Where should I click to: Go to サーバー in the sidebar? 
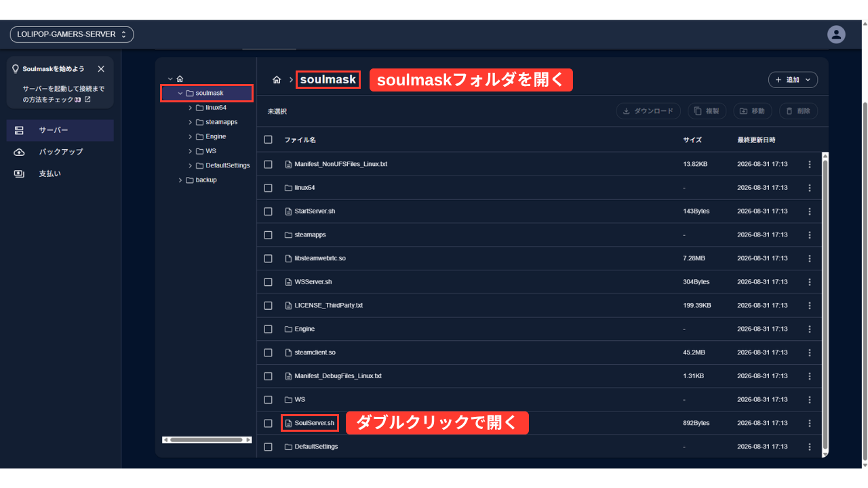point(60,130)
